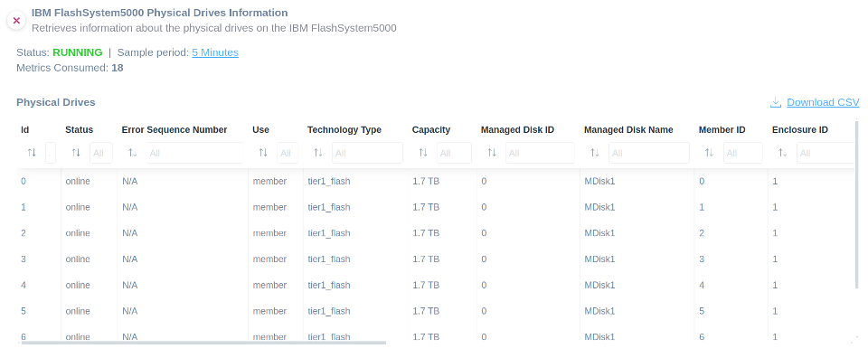868x358 pixels.
Task: Click the Id column header
Action: pyautogui.click(x=25, y=130)
